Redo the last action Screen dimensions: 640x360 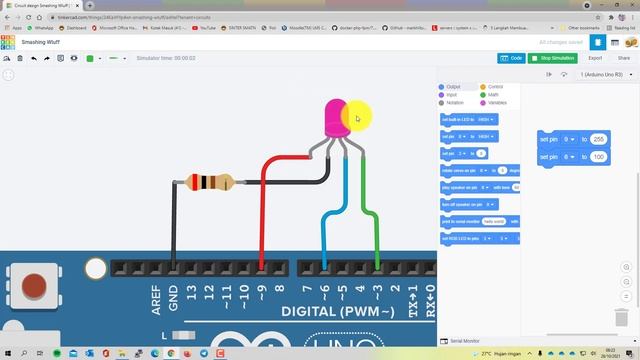click(x=47, y=58)
